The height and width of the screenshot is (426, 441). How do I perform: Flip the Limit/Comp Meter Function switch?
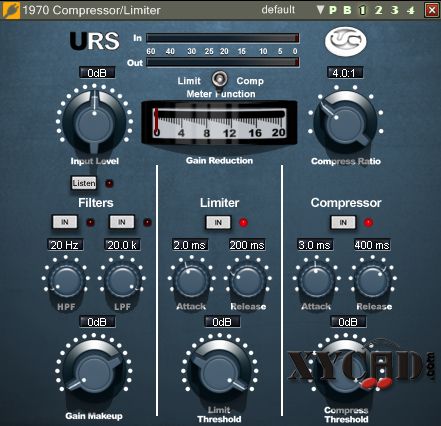tap(219, 80)
